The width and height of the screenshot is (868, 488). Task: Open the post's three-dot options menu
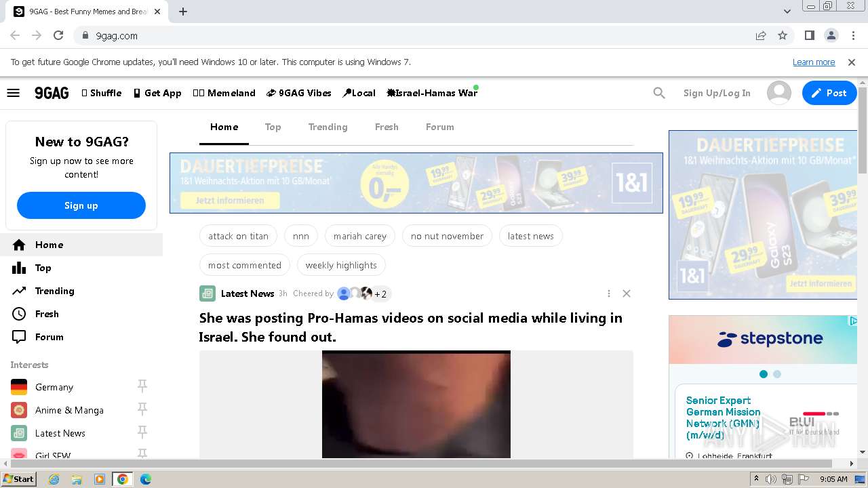pyautogui.click(x=609, y=293)
